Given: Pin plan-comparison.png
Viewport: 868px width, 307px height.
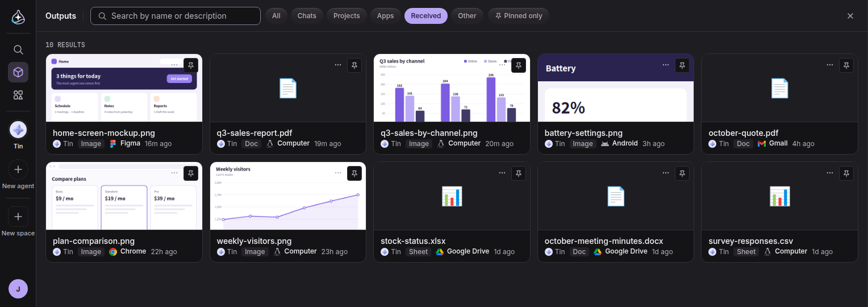Looking at the screenshot, I should [191, 173].
